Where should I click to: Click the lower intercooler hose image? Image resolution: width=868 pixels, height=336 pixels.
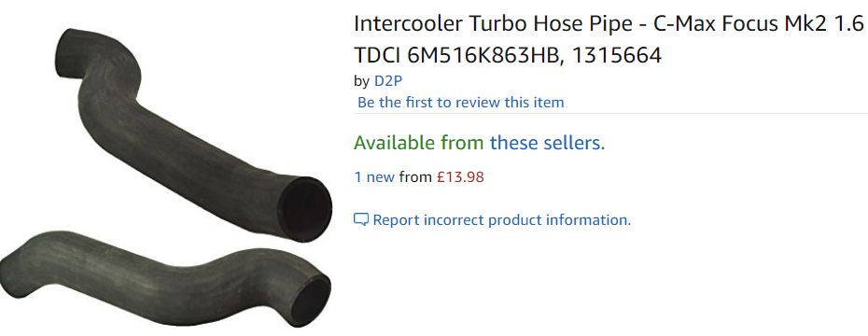[166, 277]
